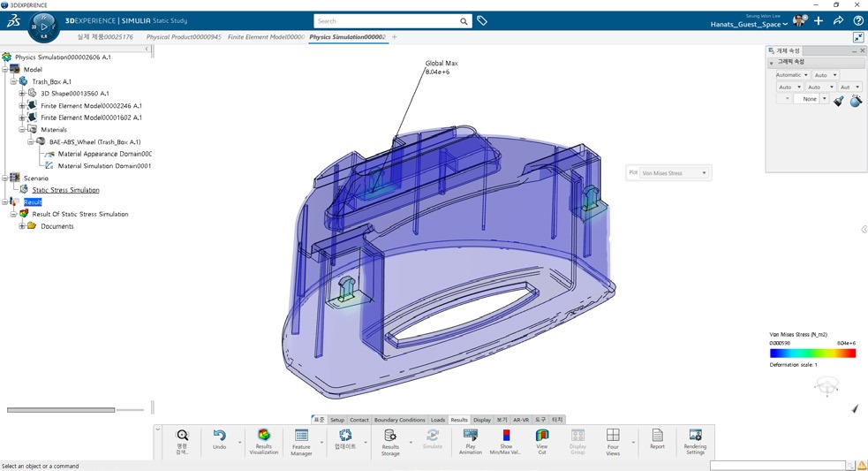
Task: Collapse the graphic properties section arrow
Action: tap(772, 63)
